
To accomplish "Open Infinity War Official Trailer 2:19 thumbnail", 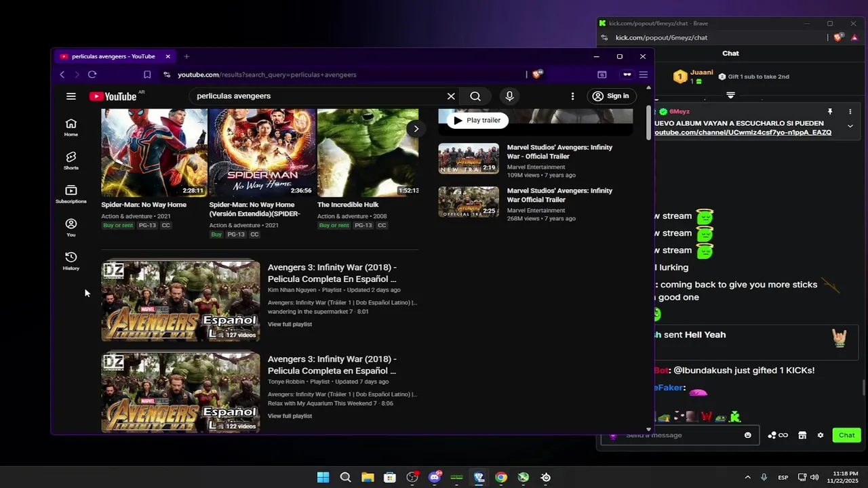I will point(469,158).
